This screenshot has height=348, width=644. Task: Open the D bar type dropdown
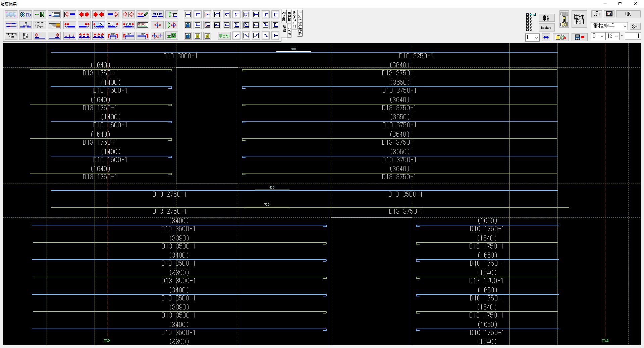click(598, 36)
